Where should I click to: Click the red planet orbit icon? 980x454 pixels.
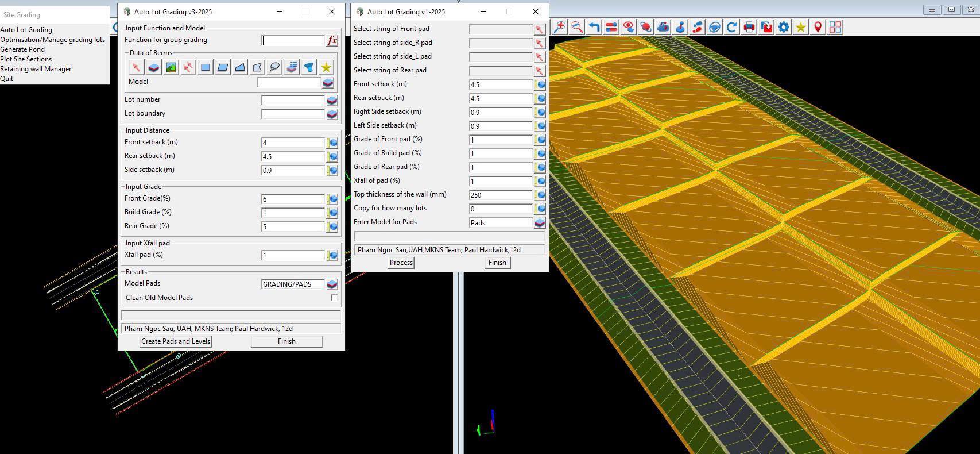pos(646,27)
